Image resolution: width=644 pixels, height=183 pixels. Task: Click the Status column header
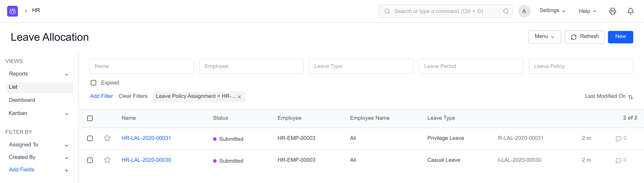tap(220, 118)
